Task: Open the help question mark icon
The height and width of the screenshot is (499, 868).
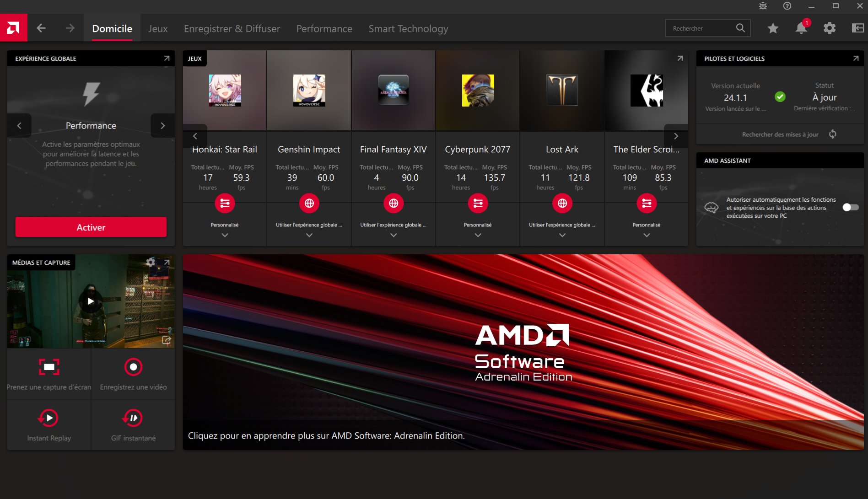Action: coord(787,6)
